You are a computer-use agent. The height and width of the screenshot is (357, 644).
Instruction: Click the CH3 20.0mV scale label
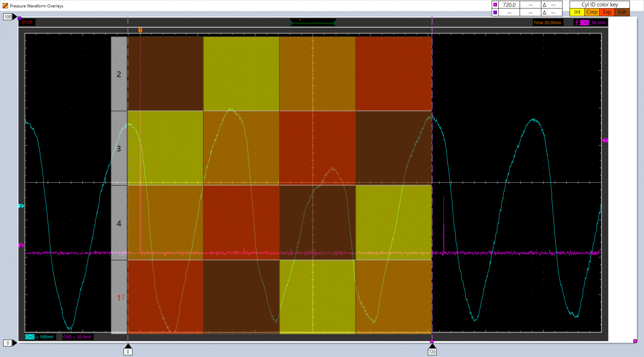(77, 337)
